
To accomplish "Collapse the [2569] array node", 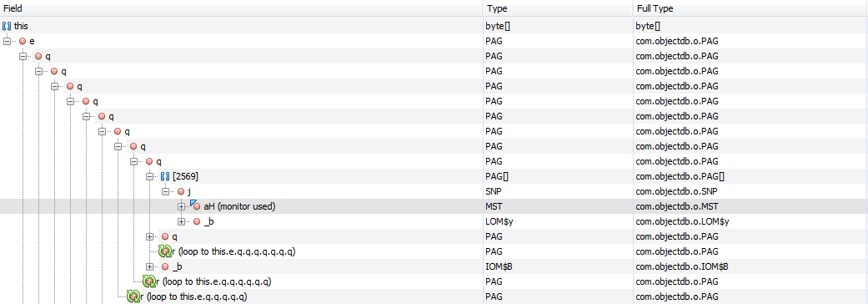I will (x=149, y=176).
